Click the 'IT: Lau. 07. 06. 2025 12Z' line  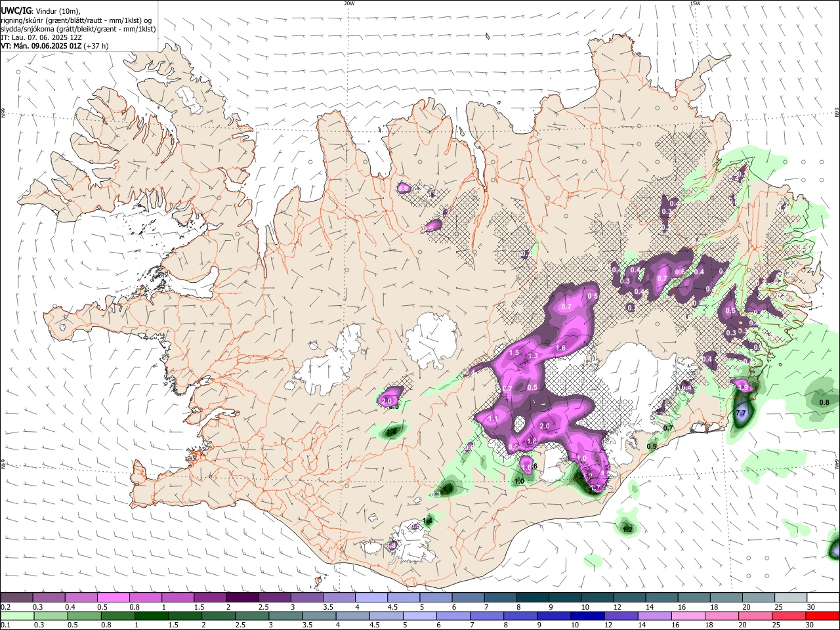tap(41, 37)
